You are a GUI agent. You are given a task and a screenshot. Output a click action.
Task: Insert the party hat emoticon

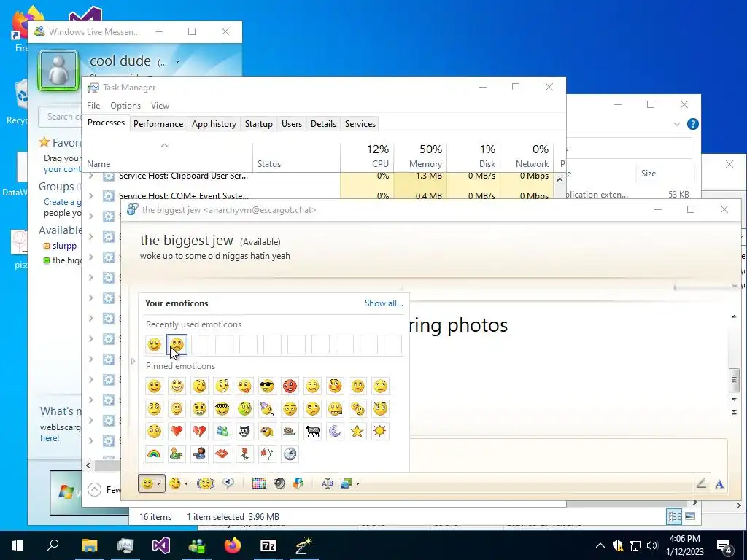coord(267,408)
